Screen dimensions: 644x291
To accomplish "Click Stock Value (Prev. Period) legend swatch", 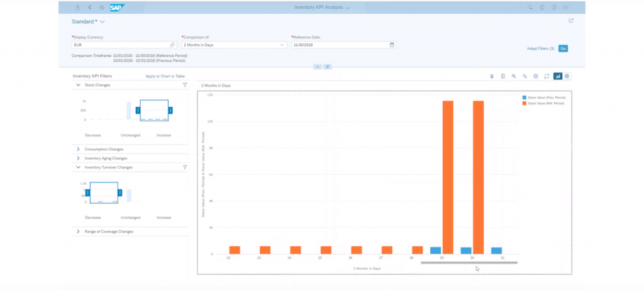I will click(524, 97).
